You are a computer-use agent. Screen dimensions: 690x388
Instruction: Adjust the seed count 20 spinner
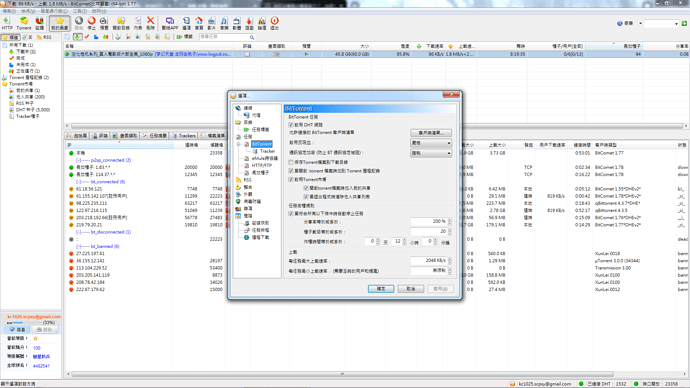(x=449, y=231)
